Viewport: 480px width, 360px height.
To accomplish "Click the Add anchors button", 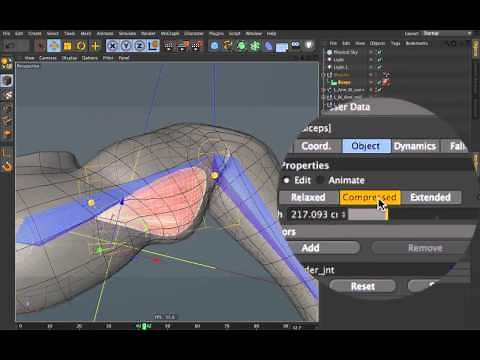I will tap(324, 248).
